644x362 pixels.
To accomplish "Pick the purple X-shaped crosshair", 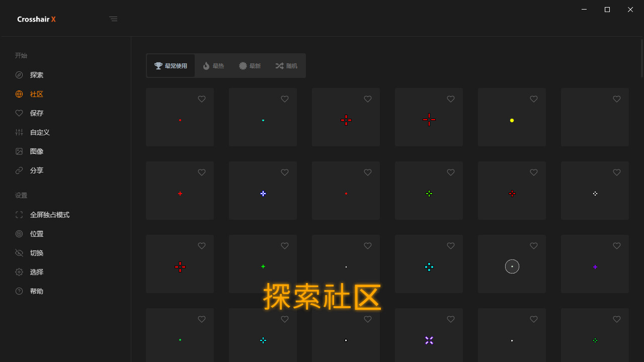I will point(429,335).
